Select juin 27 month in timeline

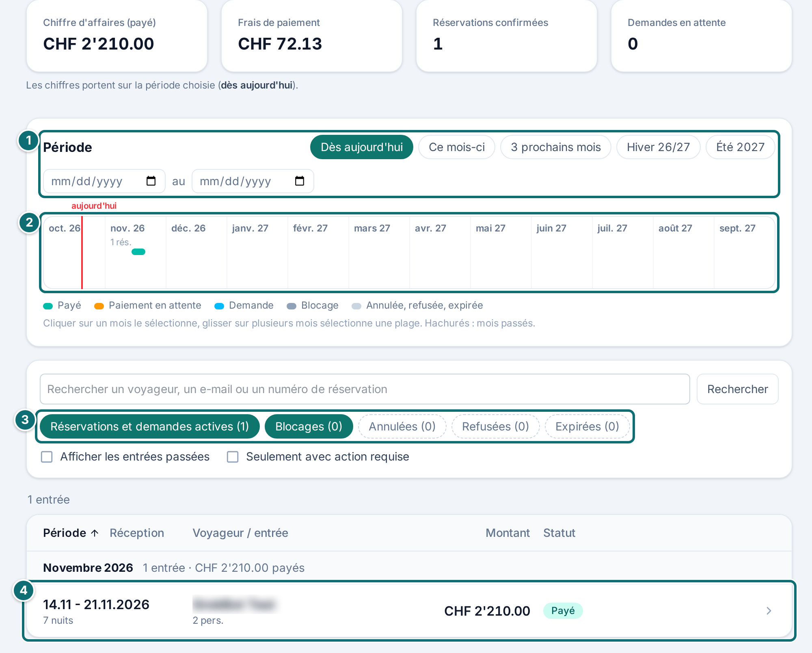click(x=562, y=253)
